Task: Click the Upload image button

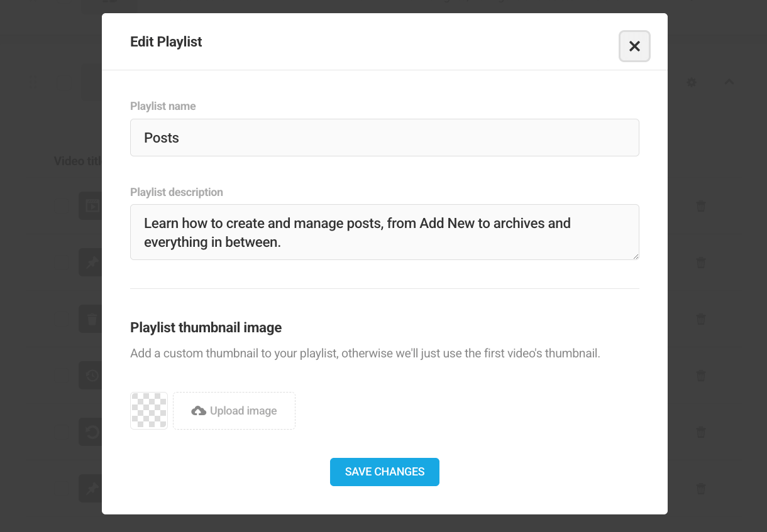Action: point(234,410)
